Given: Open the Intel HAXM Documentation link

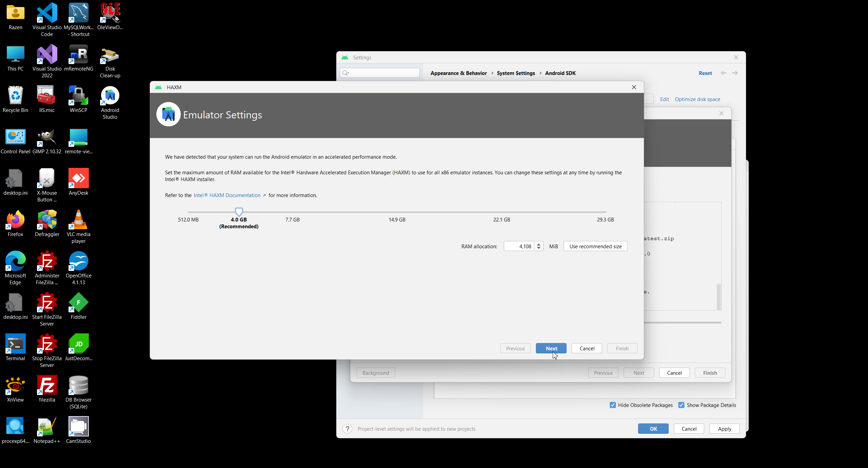Looking at the screenshot, I should (x=227, y=195).
